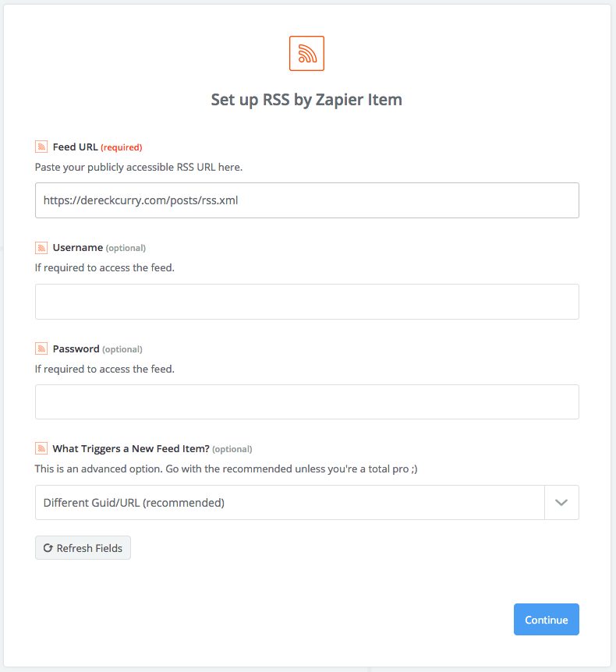The image size is (616, 672).
Task: Click the advanced option help text
Action: point(226,469)
